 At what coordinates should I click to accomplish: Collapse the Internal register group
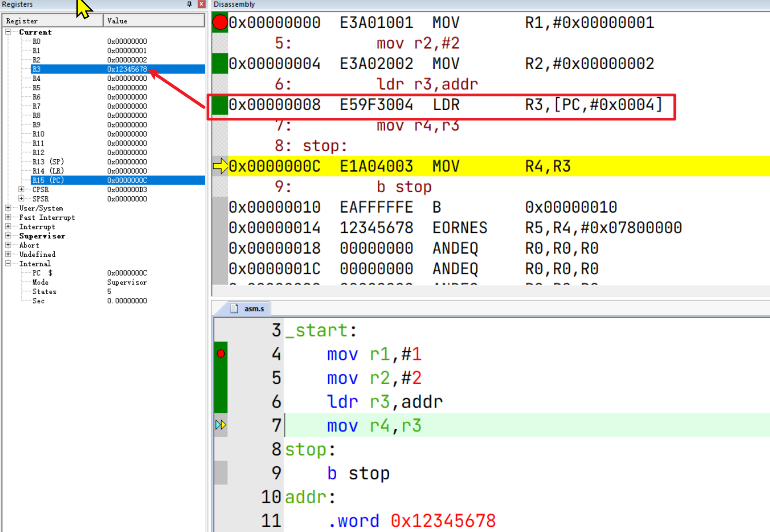point(8,263)
